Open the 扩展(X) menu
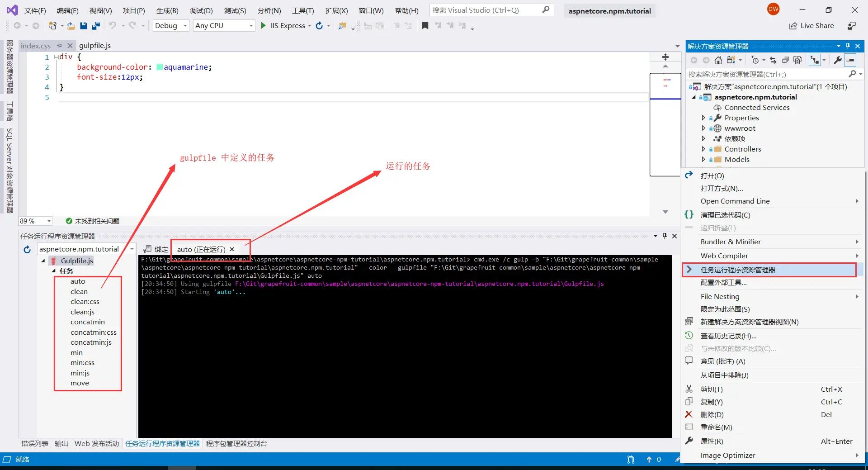 pos(337,11)
